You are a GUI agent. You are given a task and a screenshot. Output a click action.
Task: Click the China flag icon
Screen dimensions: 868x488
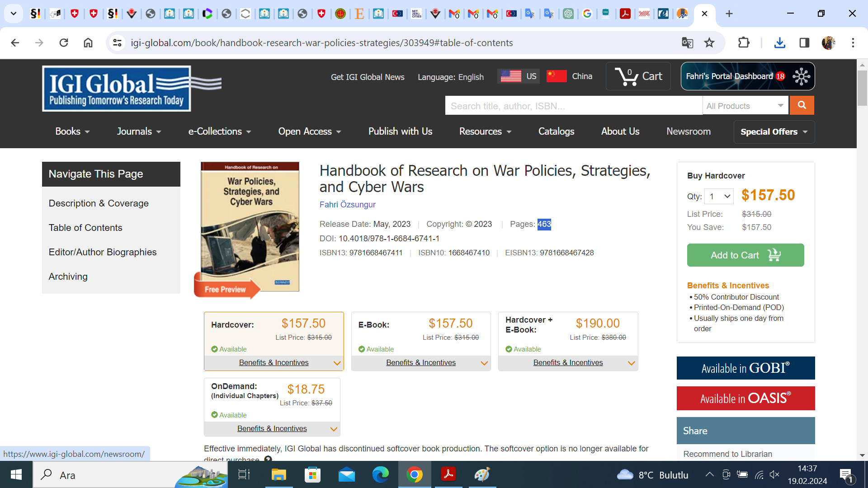(x=557, y=76)
